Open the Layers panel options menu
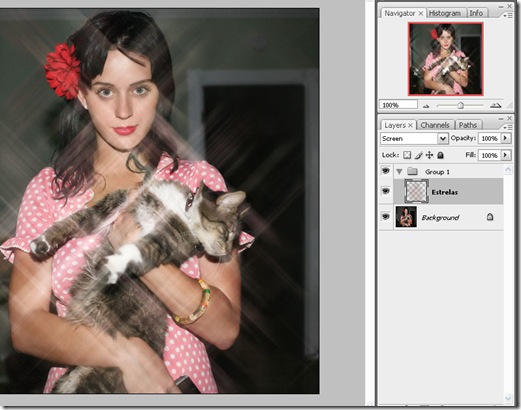This screenshot has width=521, height=410. click(508, 127)
